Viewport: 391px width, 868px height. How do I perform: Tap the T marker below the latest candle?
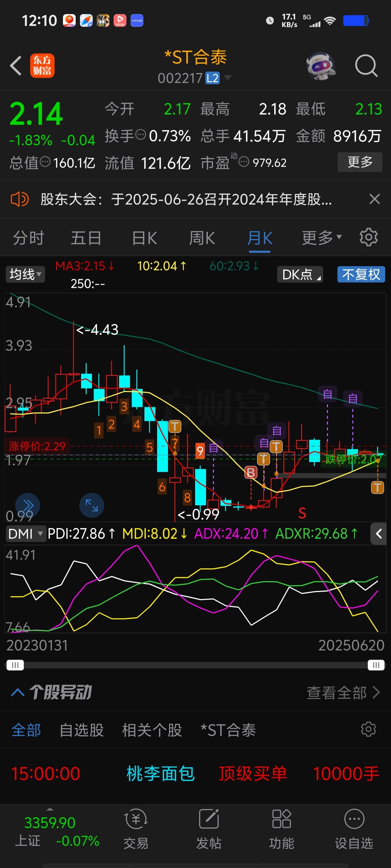(x=377, y=488)
